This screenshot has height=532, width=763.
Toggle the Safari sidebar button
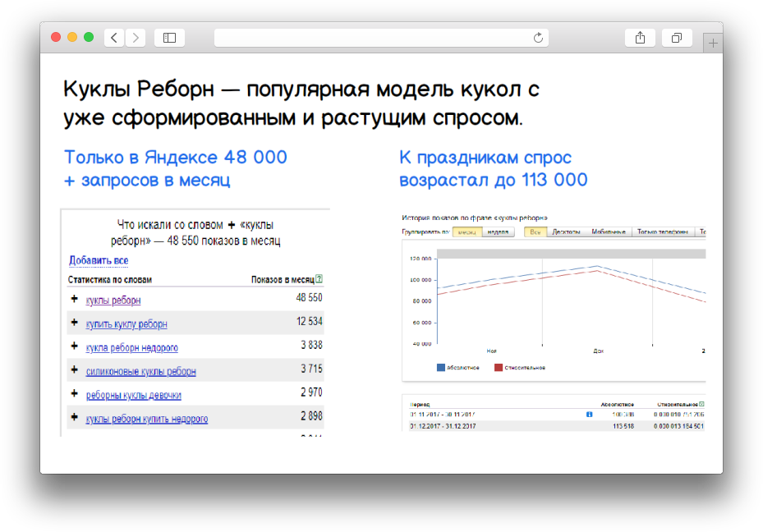[x=169, y=38]
